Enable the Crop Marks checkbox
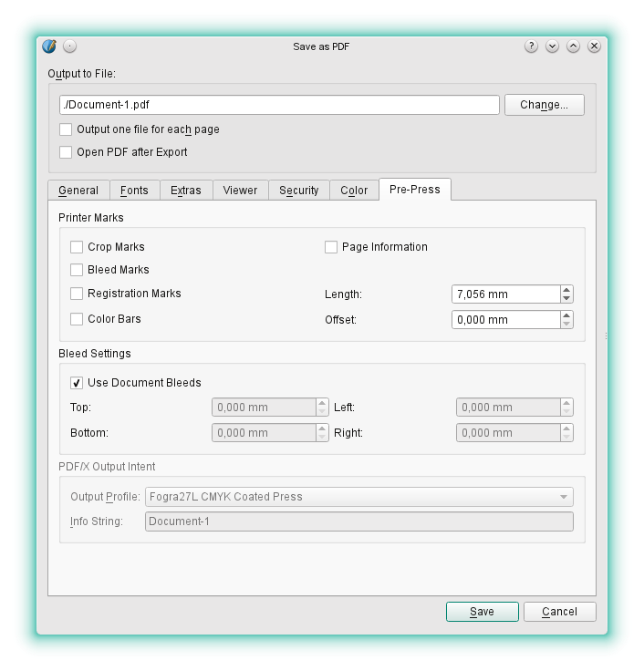 click(77, 247)
